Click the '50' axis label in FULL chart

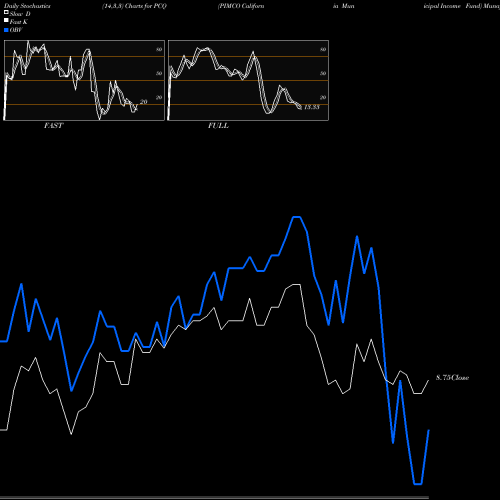(x=323, y=73)
